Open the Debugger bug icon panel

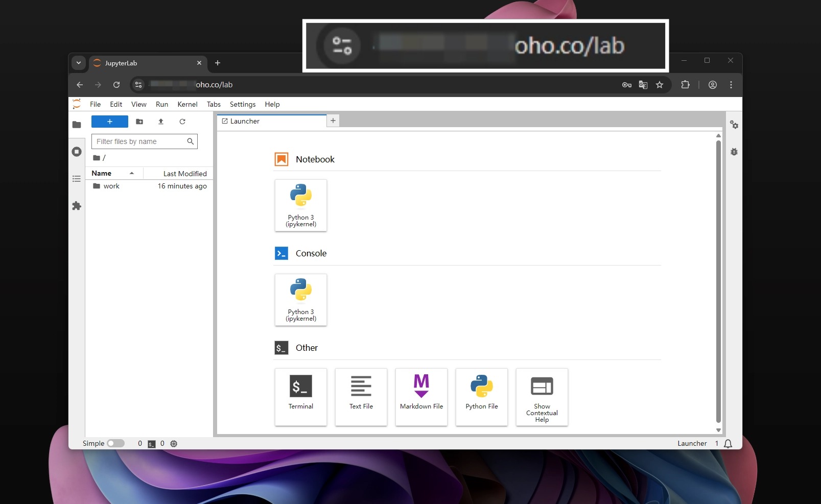734,152
